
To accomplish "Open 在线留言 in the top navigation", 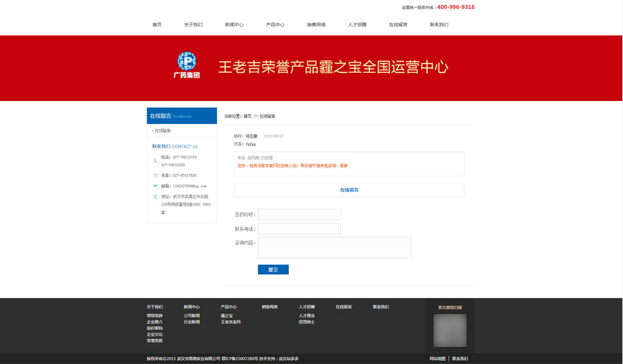I will (x=398, y=24).
